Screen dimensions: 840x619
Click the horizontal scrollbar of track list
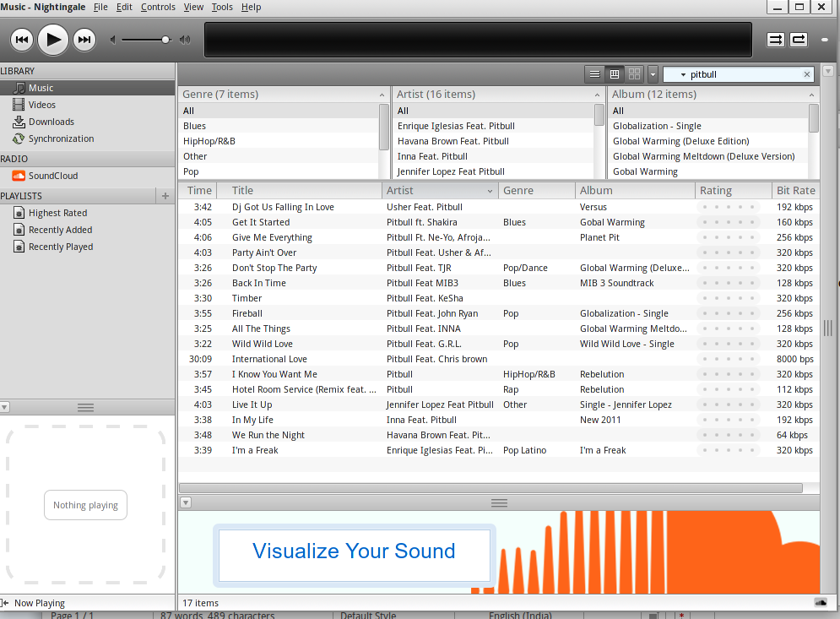tap(490, 488)
